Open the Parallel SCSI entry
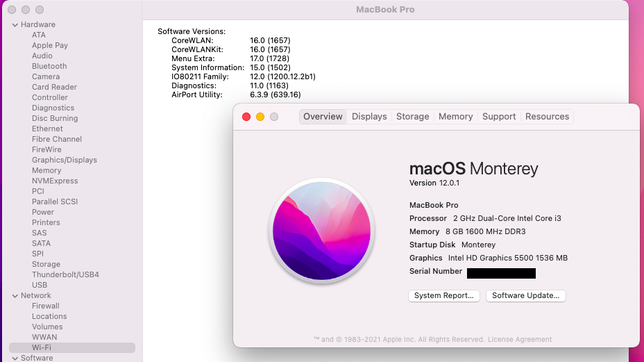The width and height of the screenshot is (644, 362). 55,201
